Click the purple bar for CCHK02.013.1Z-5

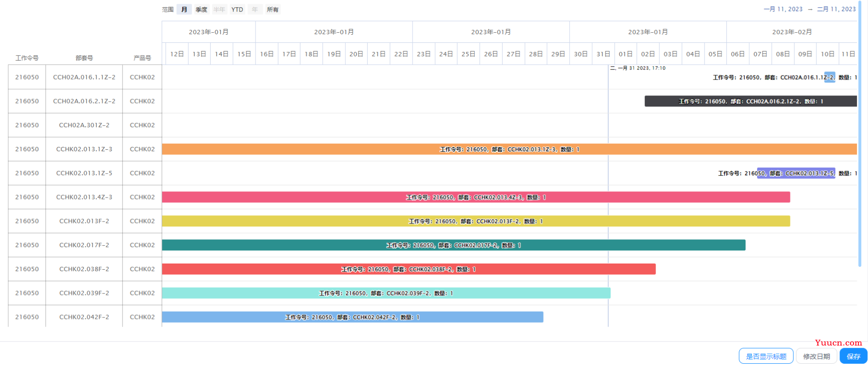tap(796, 173)
